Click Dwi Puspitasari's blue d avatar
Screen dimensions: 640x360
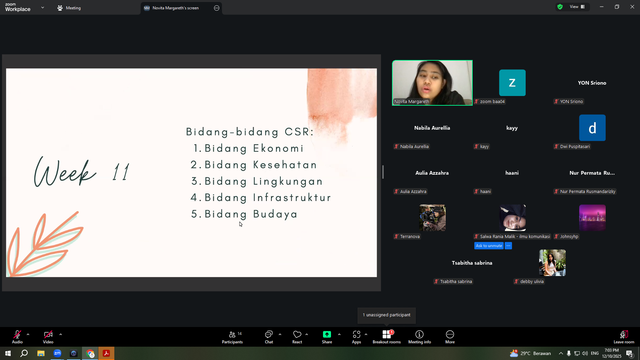coord(592,128)
